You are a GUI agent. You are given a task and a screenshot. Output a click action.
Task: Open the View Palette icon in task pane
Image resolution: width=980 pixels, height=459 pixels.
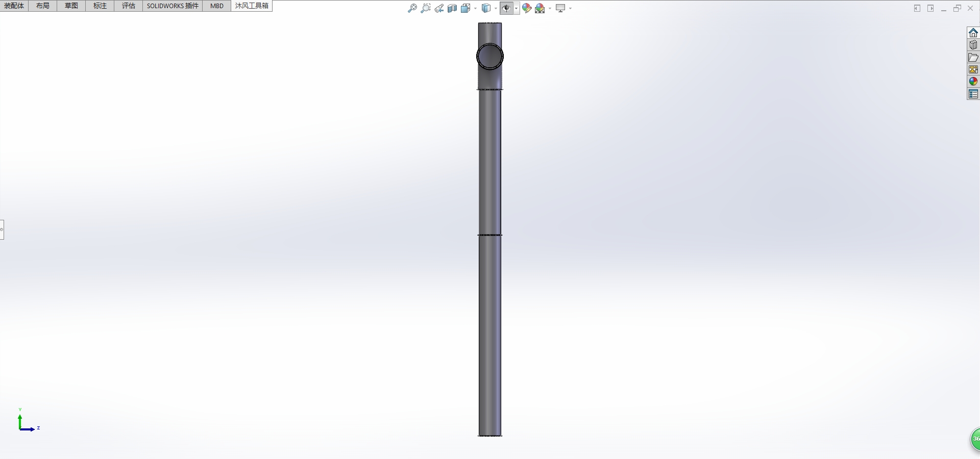point(973,69)
